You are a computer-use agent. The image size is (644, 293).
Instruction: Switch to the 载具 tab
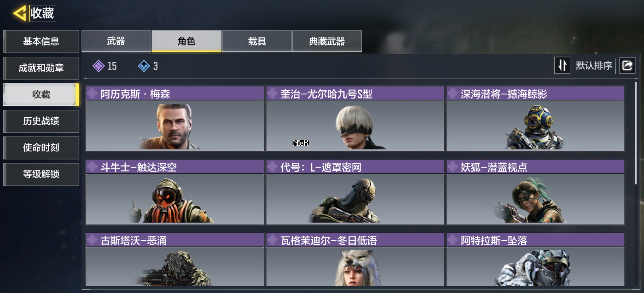[x=257, y=41]
